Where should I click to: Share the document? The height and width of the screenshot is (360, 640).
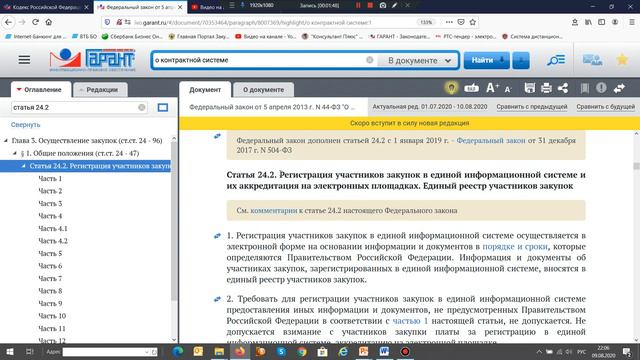[563, 88]
